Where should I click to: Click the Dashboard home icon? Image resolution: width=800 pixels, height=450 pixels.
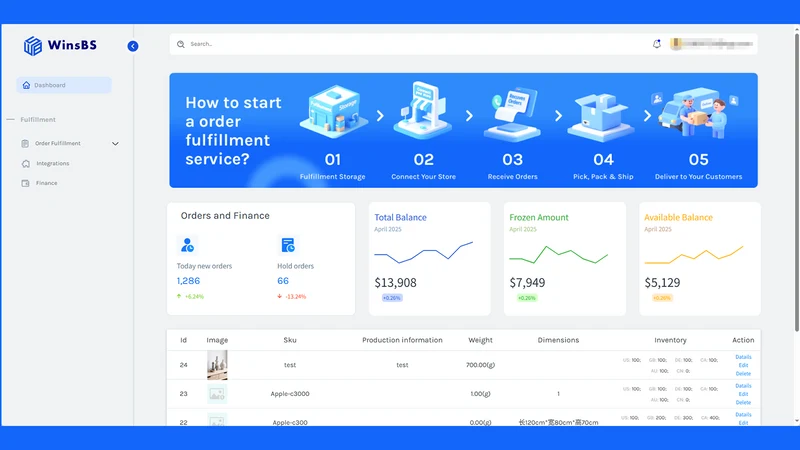pos(26,85)
